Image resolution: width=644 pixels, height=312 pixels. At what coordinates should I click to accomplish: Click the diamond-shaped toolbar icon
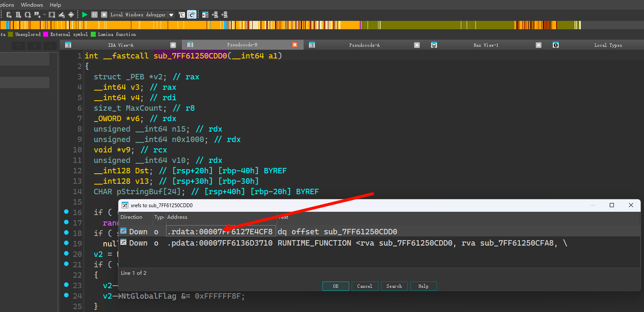(71, 15)
